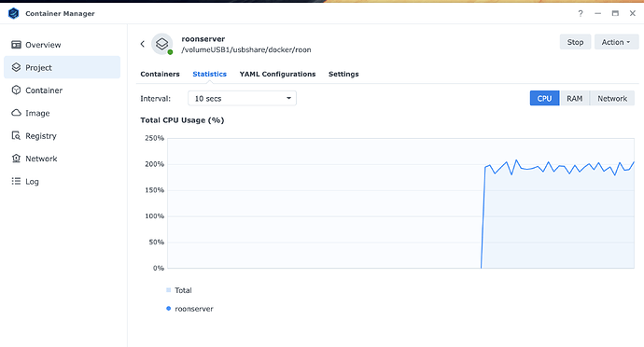Switch to the Settings tab
Viewport: 644px width, 347px height.
pos(343,74)
